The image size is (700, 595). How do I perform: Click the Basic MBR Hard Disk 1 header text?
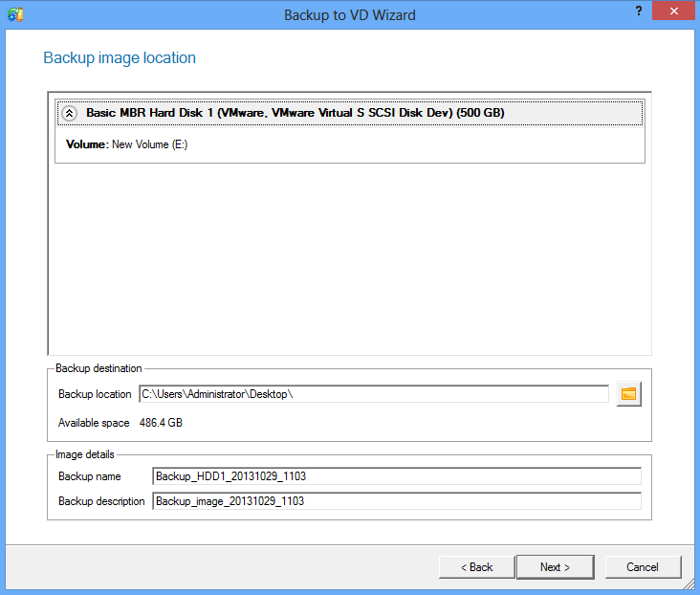(295, 113)
